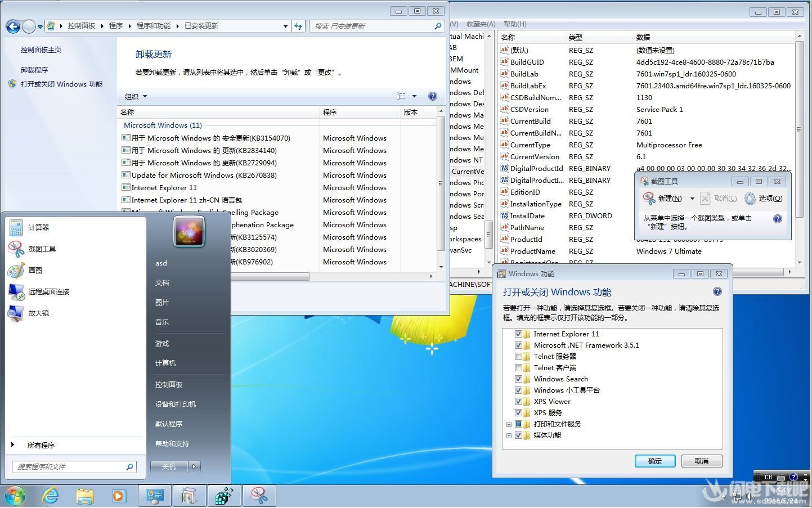
Task: Open Registry Editor from the taskbar
Action: tap(224, 496)
